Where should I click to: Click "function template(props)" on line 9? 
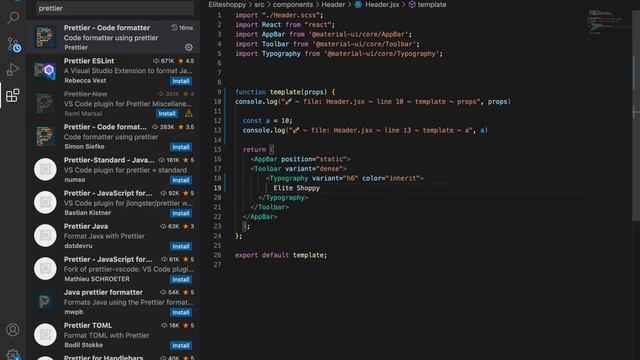[281, 92]
